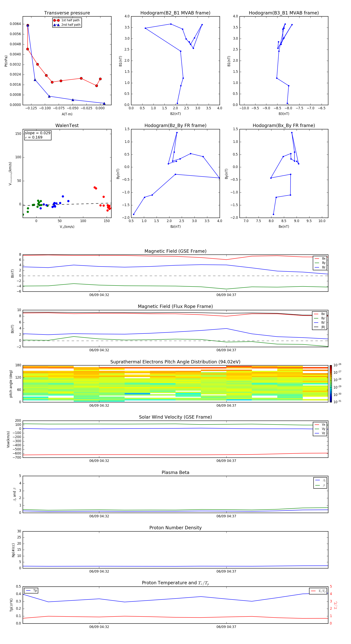351x644 pixels.
Task: Select "|B|" in the Flux Rope legend
Action: click(320, 327)
